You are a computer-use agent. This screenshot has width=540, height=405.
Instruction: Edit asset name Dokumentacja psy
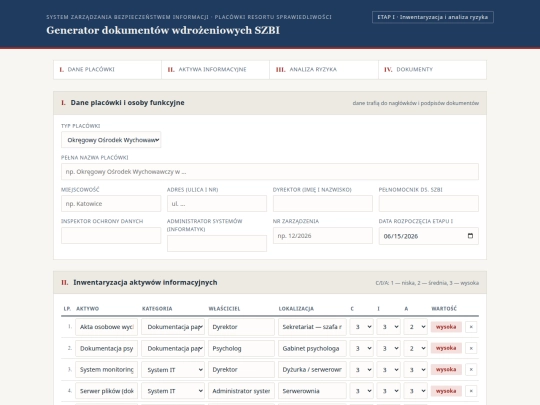pyautogui.click(x=106, y=348)
